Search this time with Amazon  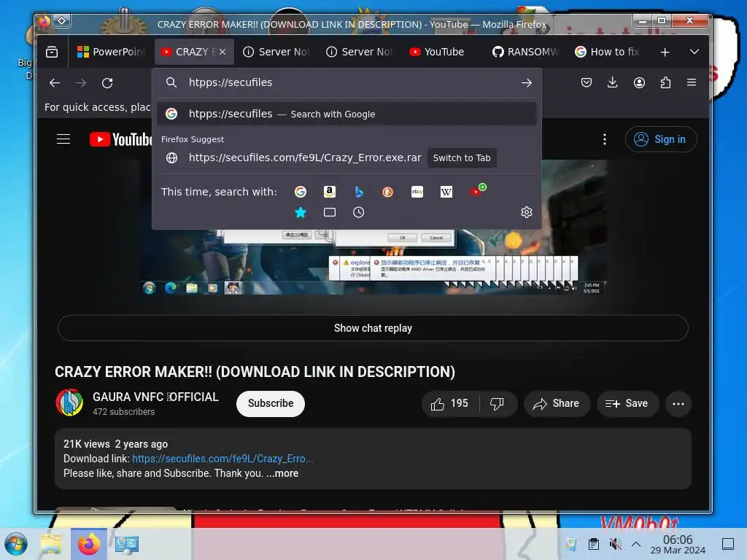330,192
